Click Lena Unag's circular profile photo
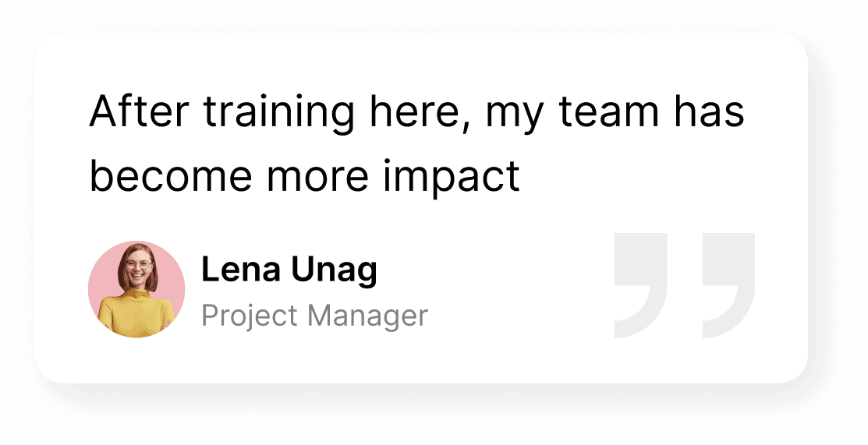The width and height of the screenshot is (868, 445). pos(136,289)
